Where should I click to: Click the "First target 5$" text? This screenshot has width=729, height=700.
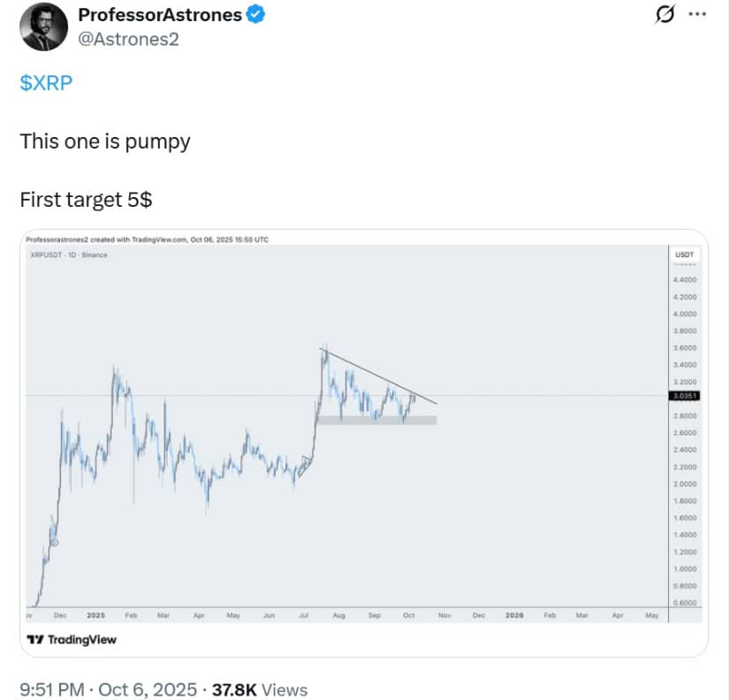pos(86,200)
